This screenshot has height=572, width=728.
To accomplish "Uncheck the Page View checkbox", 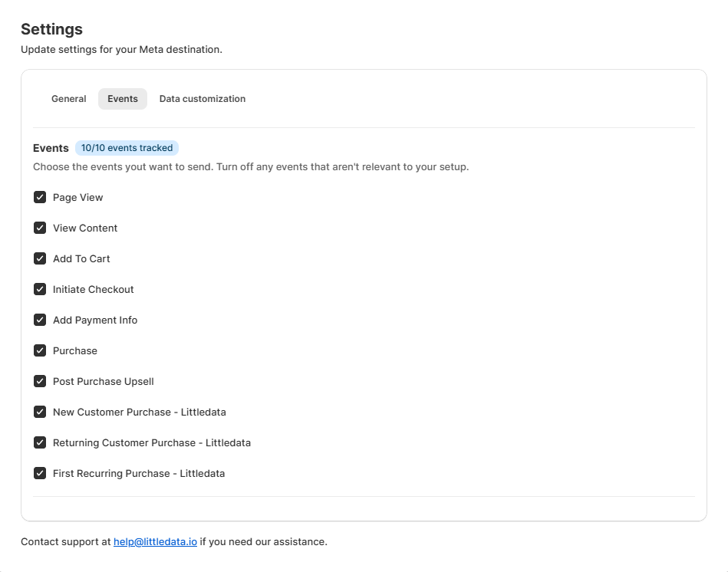I will tap(40, 197).
